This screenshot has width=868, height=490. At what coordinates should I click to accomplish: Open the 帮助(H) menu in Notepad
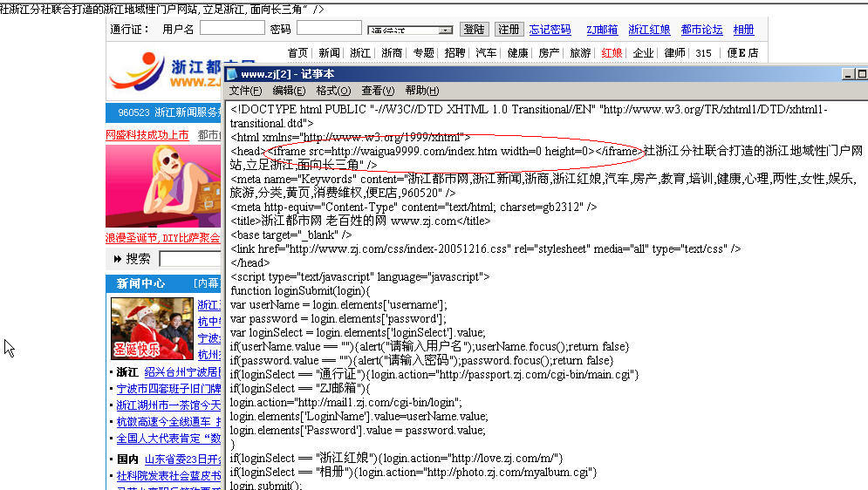(422, 91)
